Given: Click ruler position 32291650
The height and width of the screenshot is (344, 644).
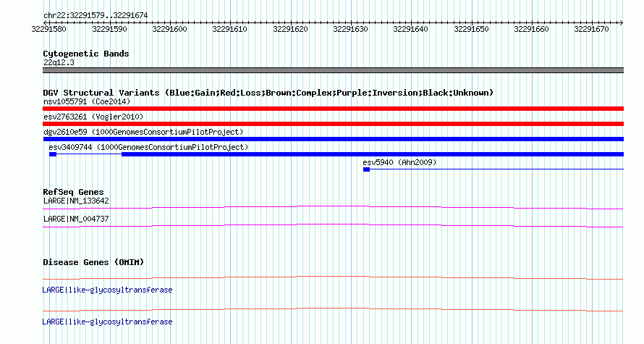Looking at the screenshot, I should click(471, 29).
